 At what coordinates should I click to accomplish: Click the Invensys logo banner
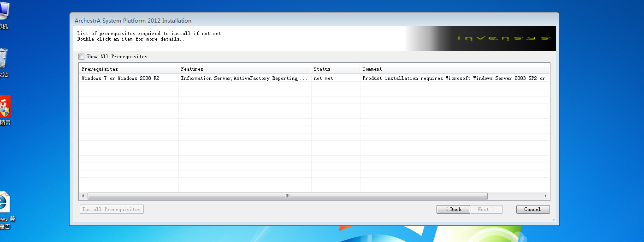[x=481, y=38]
